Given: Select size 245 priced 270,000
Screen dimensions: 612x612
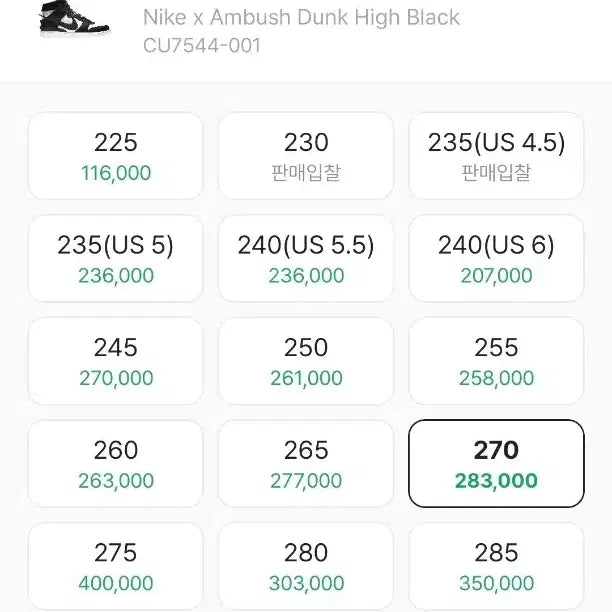Looking at the screenshot, I should pyautogui.click(x=115, y=361).
